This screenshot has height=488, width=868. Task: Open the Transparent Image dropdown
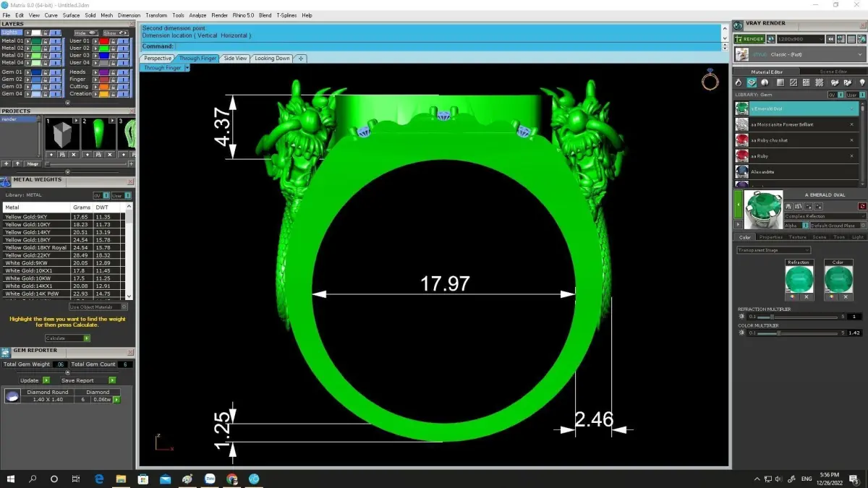[x=773, y=250]
